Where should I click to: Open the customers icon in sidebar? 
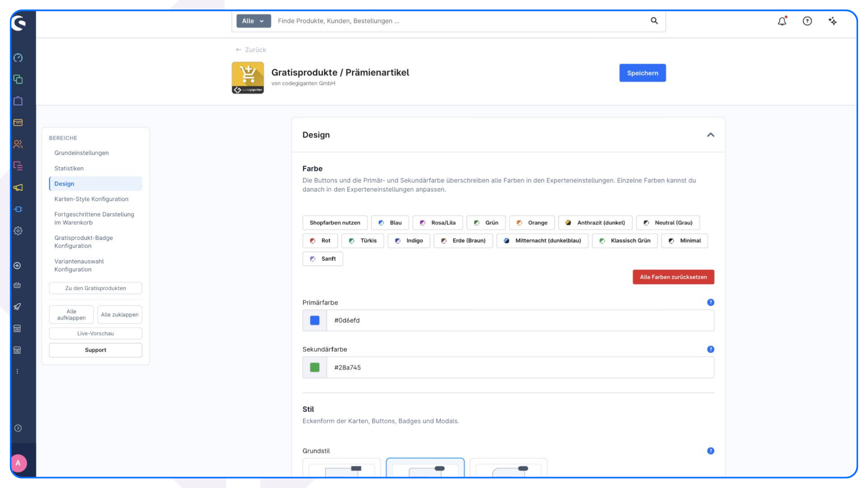coord(18,144)
